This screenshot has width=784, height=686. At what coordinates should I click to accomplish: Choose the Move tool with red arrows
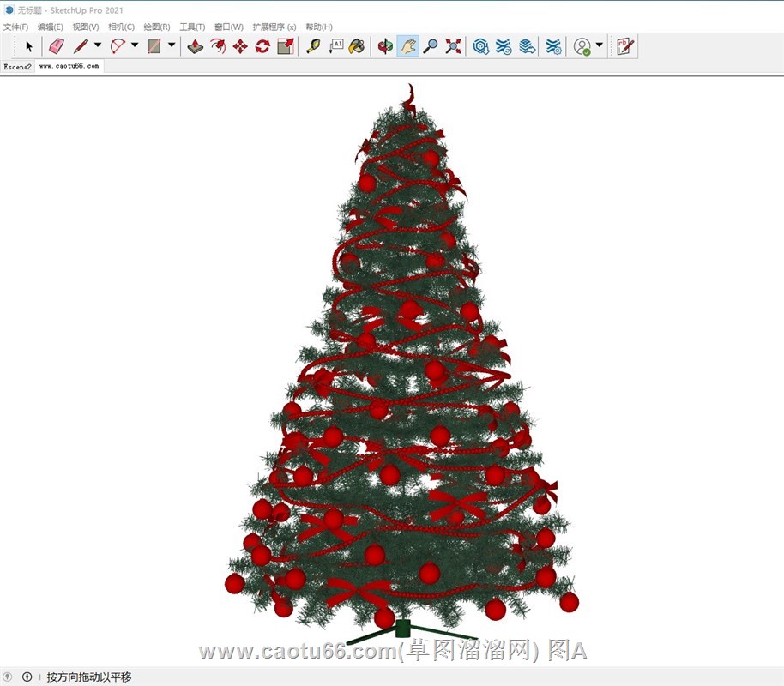(240, 46)
